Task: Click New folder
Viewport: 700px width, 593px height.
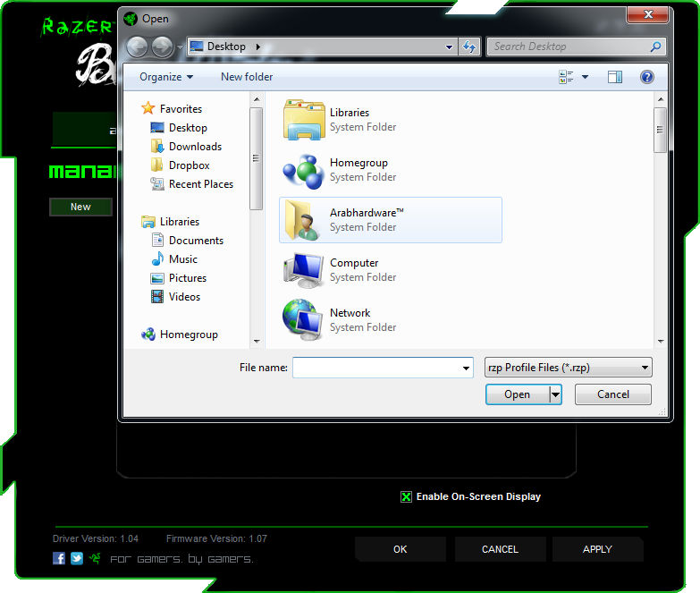Action: pos(247,77)
